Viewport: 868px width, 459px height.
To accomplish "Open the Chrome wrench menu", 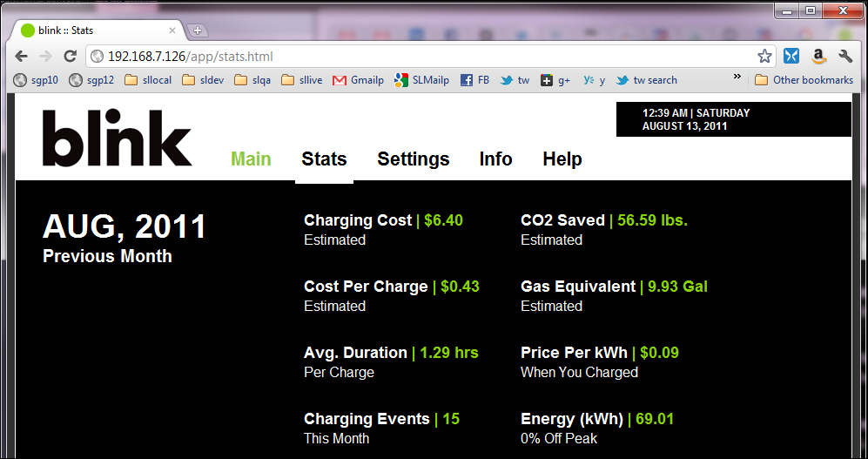I will pos(845,56).
